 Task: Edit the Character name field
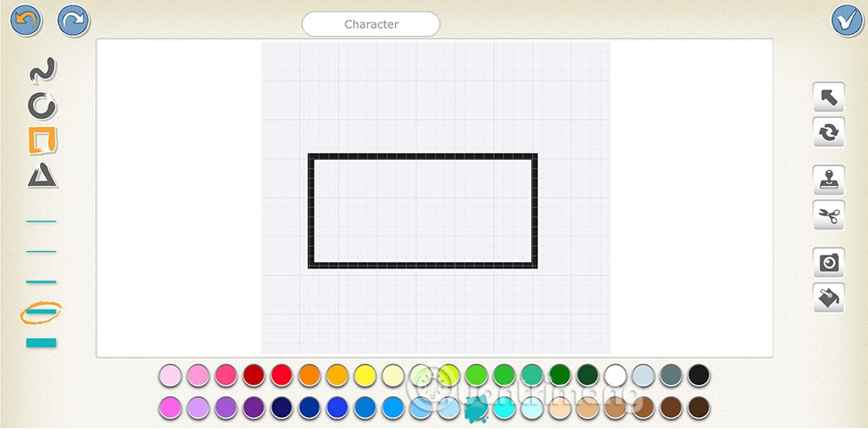pyautogui.click(x=371, y=24)
